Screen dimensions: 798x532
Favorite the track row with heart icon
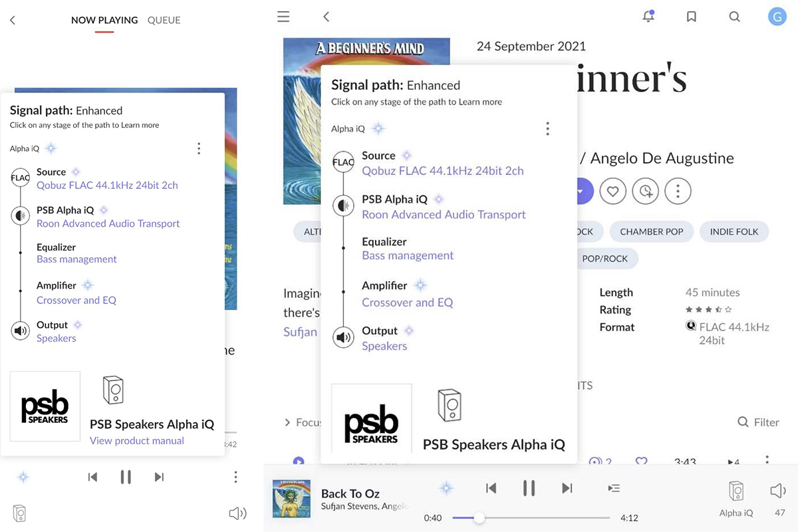641,461
